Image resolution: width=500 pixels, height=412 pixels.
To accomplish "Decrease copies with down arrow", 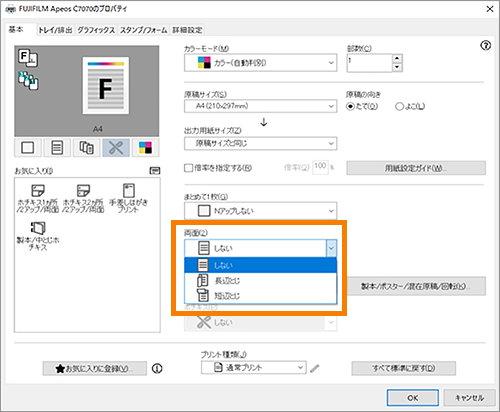I will (397, 67).
